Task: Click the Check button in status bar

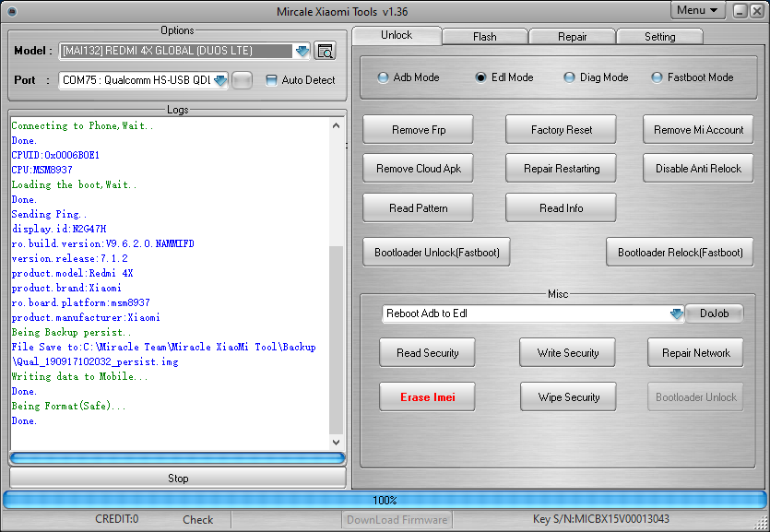Action: coord(198,520)
